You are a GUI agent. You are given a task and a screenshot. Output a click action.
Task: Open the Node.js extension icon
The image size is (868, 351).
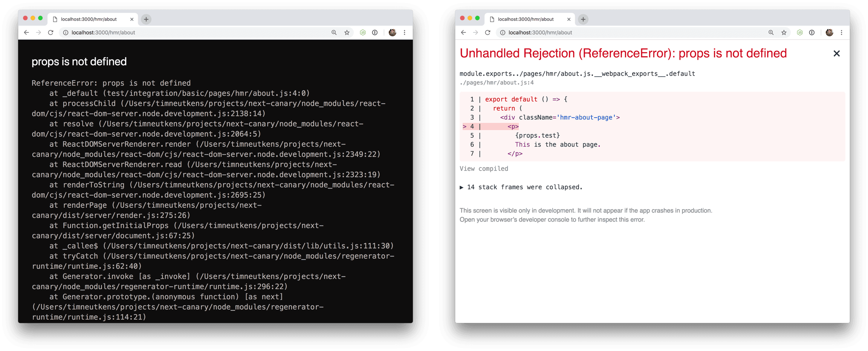coord(799,32)
